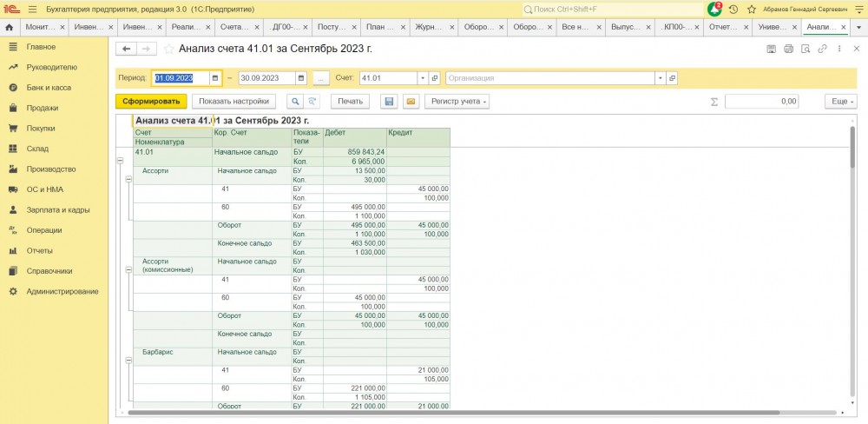Click the notifications bell icon

(x=714, y=9)
